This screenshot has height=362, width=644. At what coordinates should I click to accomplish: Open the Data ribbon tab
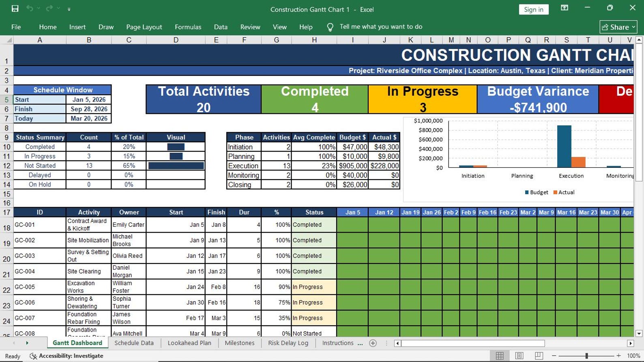click(x=221, y=27)
